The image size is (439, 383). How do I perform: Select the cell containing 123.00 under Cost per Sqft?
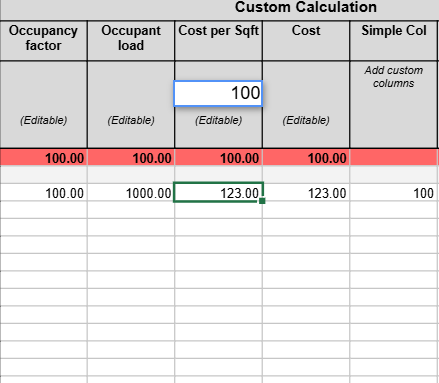218,192
